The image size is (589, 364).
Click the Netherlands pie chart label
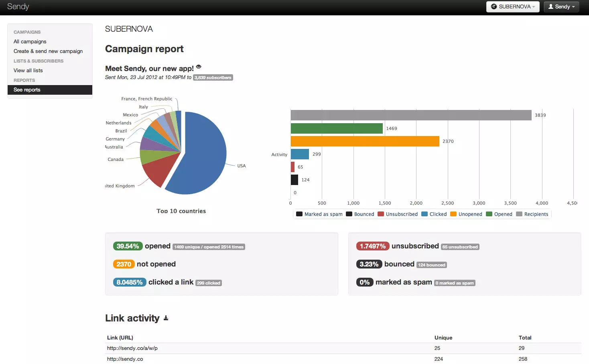[x=118, y=123]
